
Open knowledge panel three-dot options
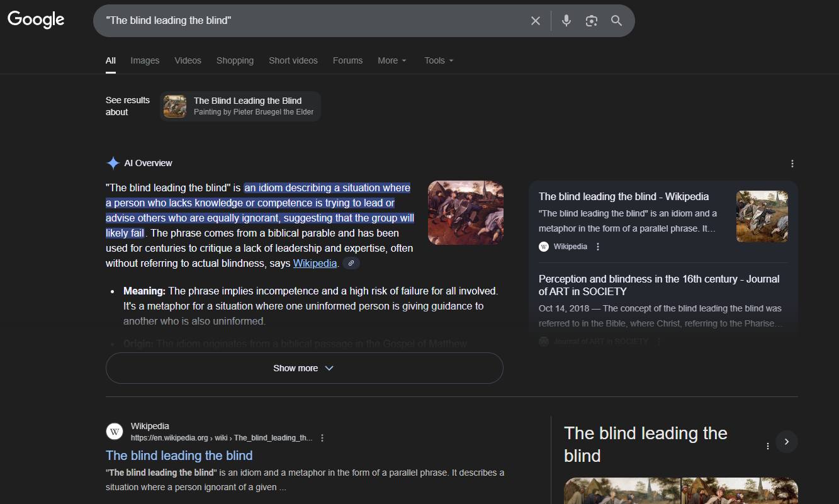click(x=767, y=446)
